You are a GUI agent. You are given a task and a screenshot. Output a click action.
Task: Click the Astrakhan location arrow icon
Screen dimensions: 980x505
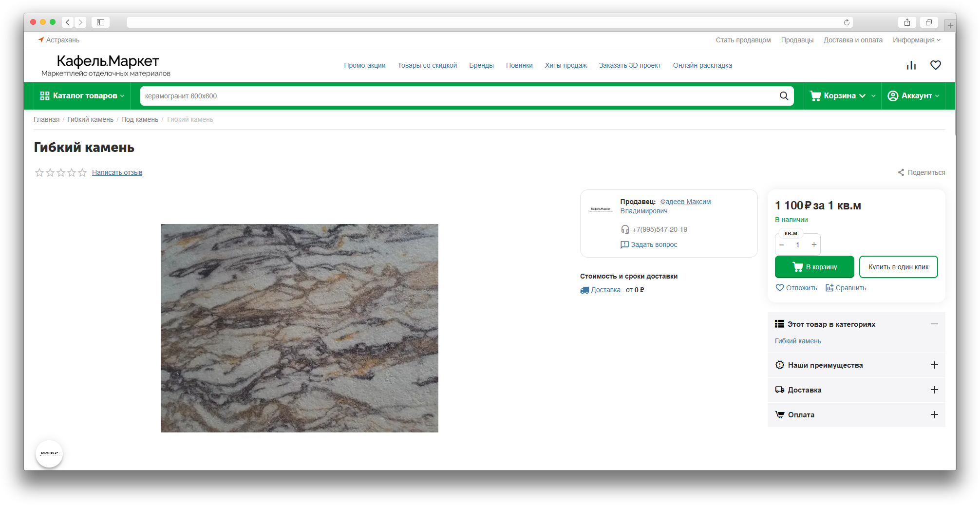(x=41, y=40)
